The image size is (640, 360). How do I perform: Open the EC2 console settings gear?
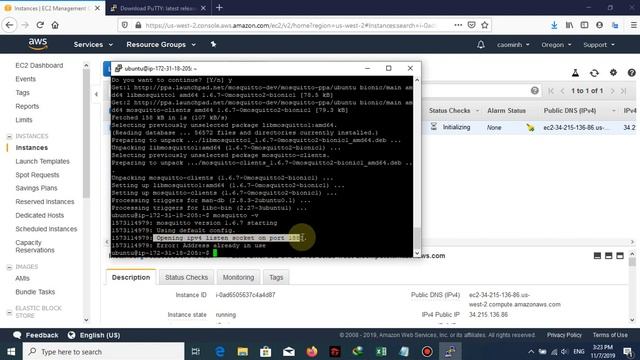[613, 73]
